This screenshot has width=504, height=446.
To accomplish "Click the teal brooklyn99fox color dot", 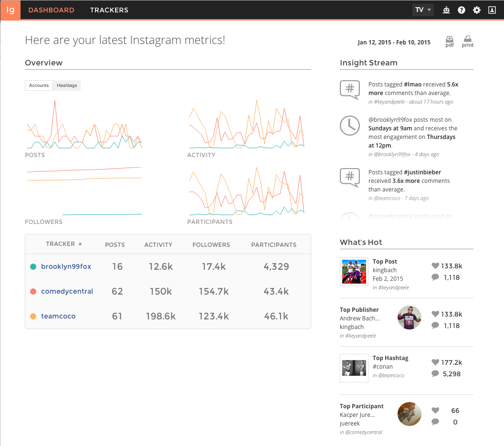I will pyautogui.click(x=33, y=267).
